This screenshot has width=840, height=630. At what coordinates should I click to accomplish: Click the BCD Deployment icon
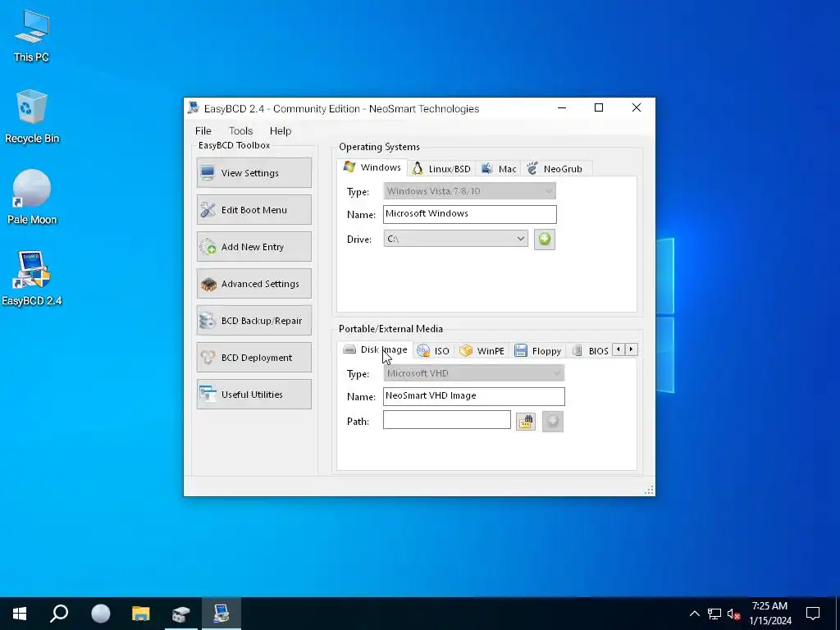(208, 358)
